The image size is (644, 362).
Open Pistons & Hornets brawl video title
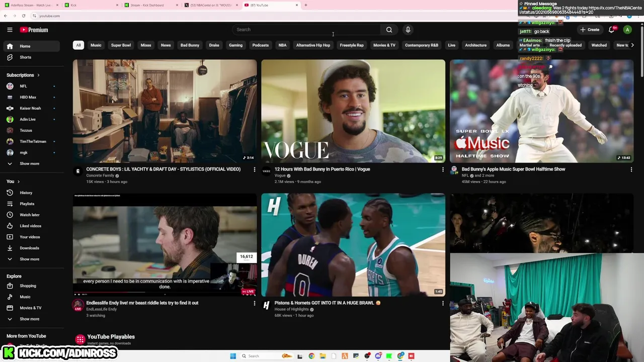328,303
